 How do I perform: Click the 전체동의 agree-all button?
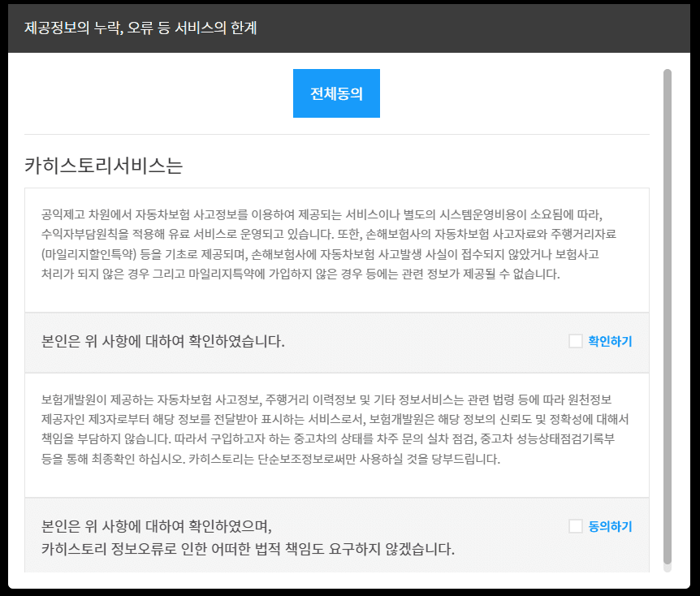(336, 93)
